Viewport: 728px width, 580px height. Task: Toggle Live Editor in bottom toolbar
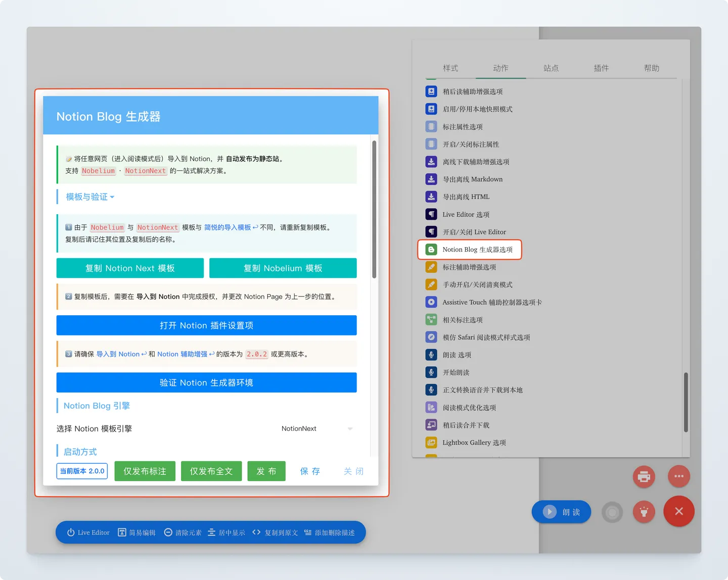point(88,533)
